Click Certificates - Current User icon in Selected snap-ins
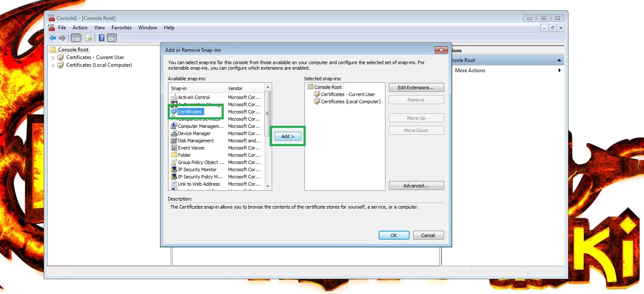 [317, 94]
